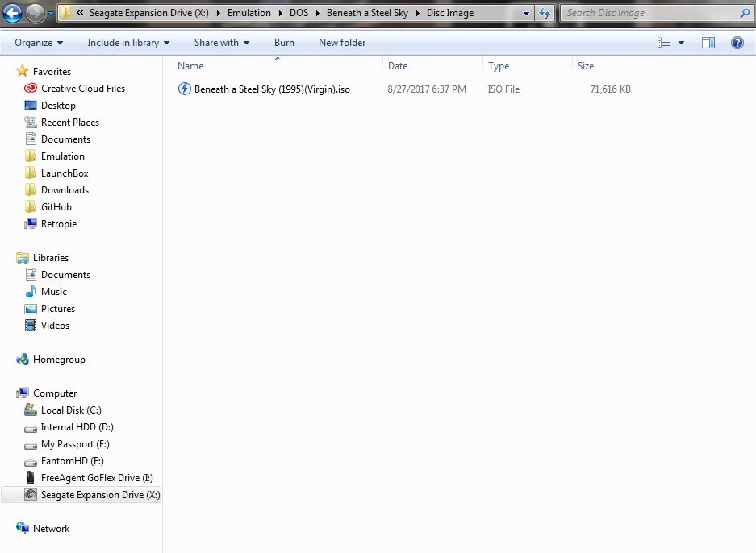Click the folder icon in address bar
Image resolution: width=756 pixels, height=553 pixels.
65,13
